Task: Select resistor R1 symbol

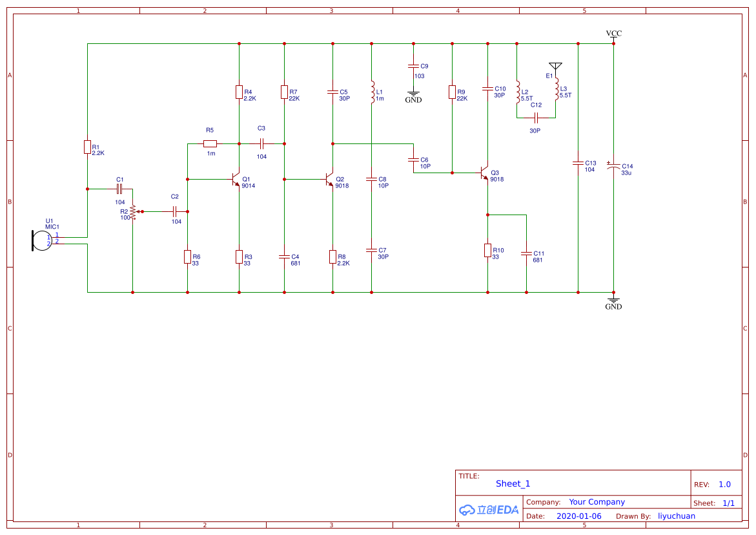Action: (x=87, y=147)
